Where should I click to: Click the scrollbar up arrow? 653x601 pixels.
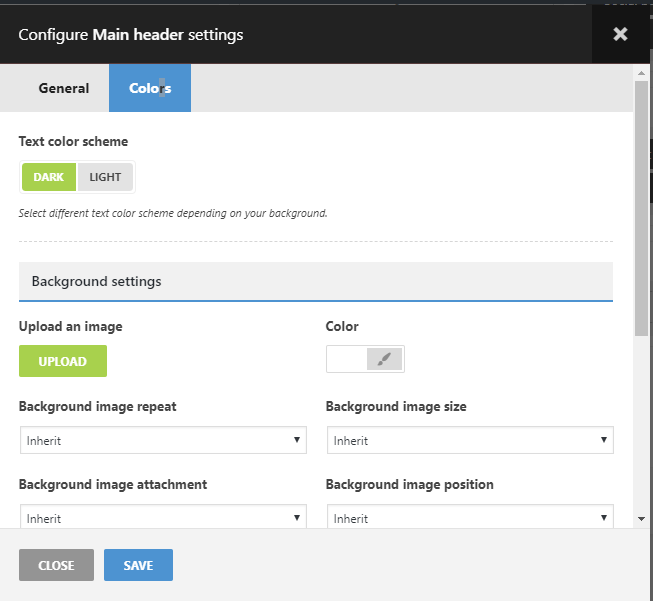click(642, 73)
